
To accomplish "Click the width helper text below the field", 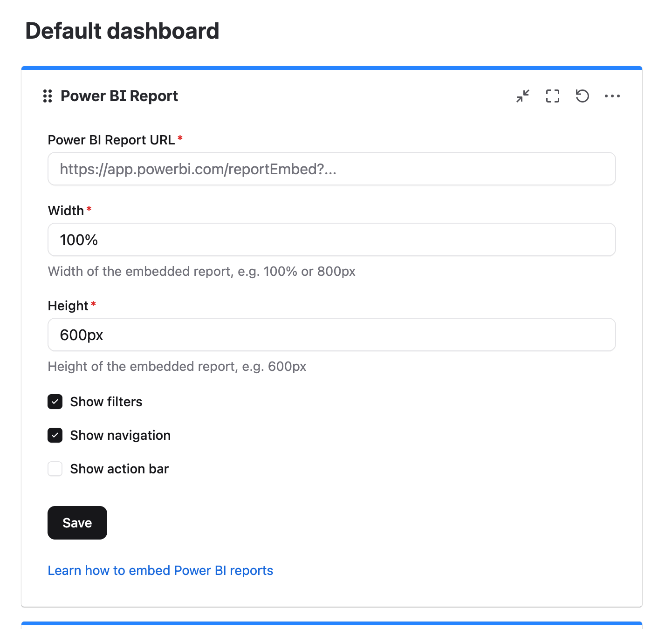I will [201, 271].
